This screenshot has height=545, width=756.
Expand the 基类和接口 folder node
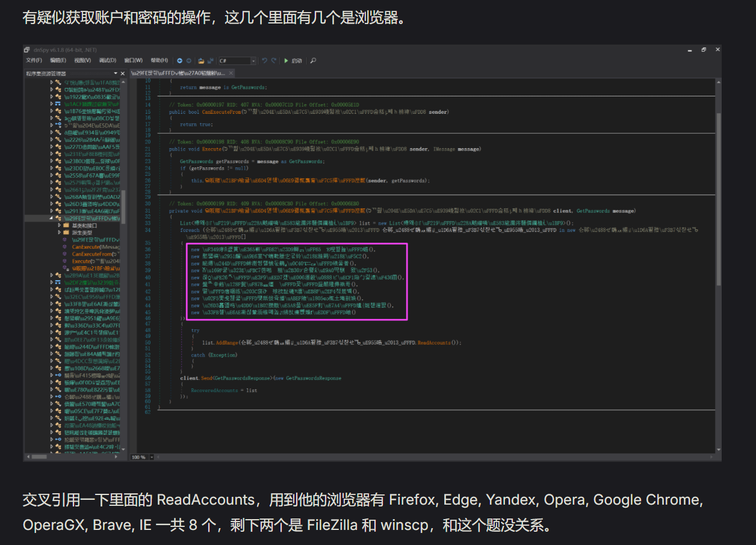60,225
